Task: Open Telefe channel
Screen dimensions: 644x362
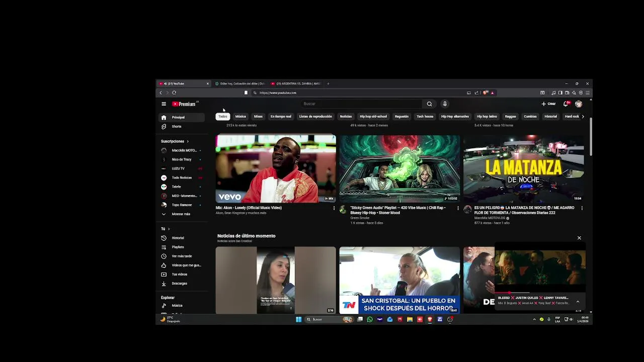Action: coord(181,187)
